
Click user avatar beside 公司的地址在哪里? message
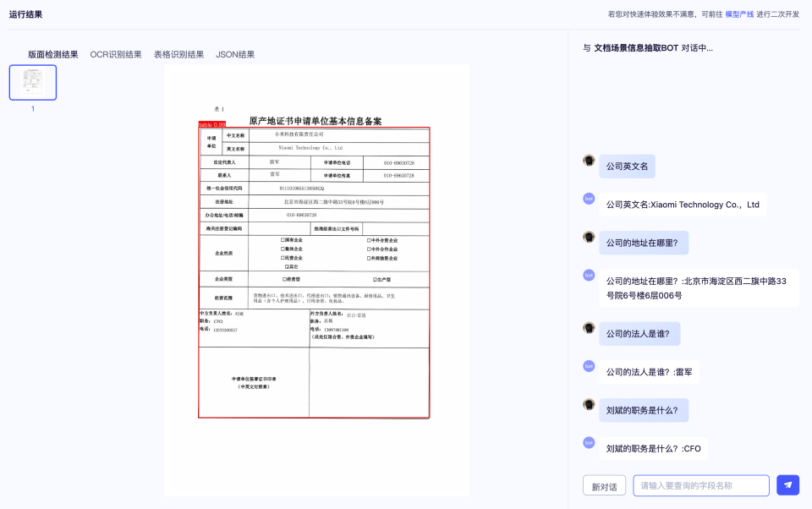[589, 237]
